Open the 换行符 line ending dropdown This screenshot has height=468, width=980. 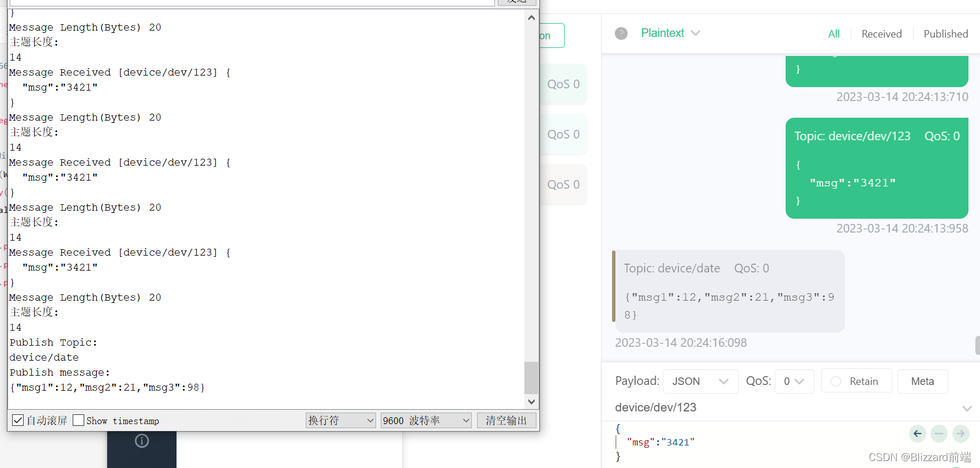pyautogui.click(x=341, y=421)
